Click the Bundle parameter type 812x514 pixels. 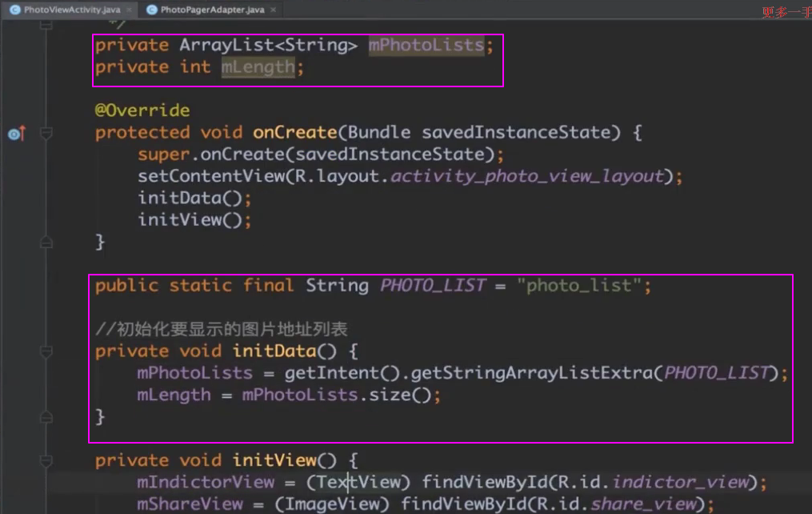point(379,133)
